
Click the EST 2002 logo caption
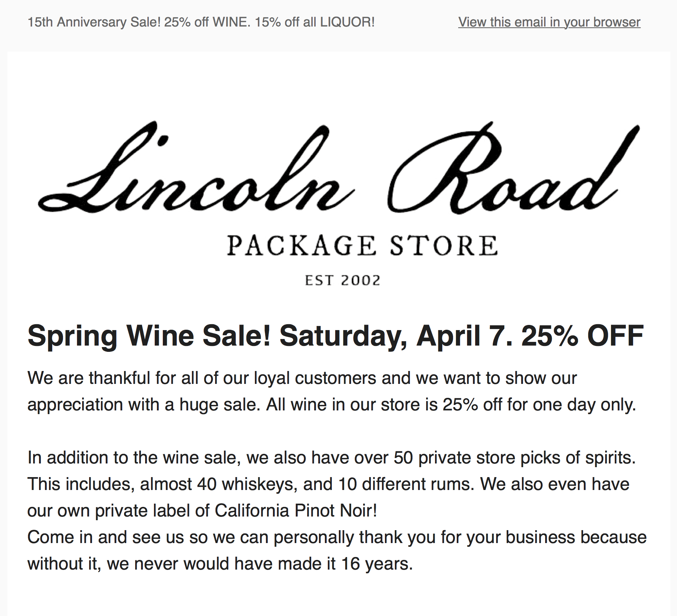tap(342, 280)
